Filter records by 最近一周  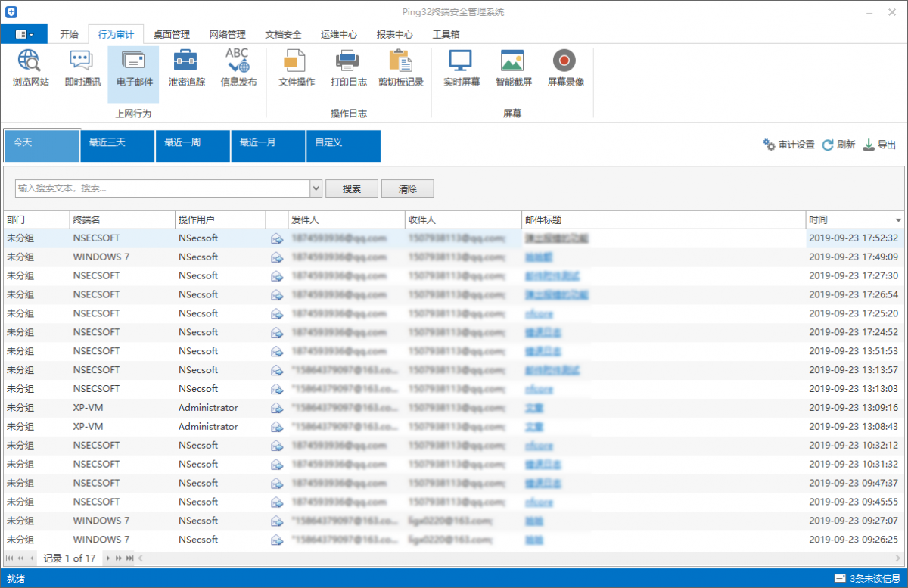point(192,145)
